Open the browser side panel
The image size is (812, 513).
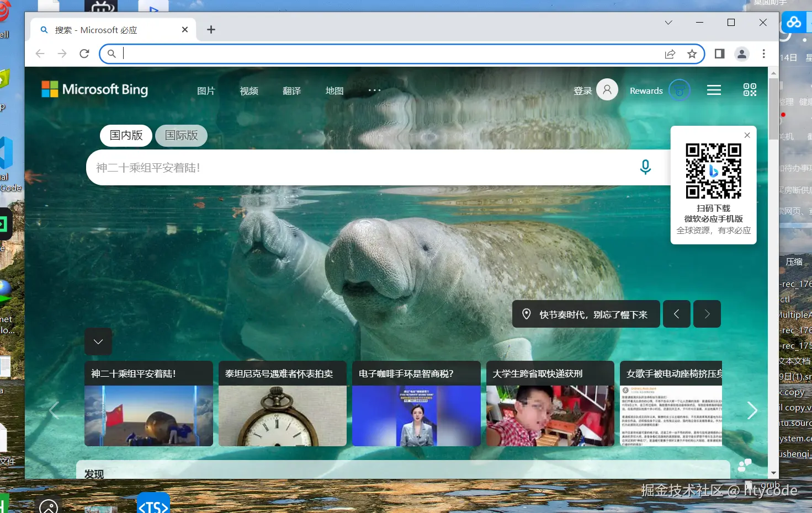click(719, 54)
